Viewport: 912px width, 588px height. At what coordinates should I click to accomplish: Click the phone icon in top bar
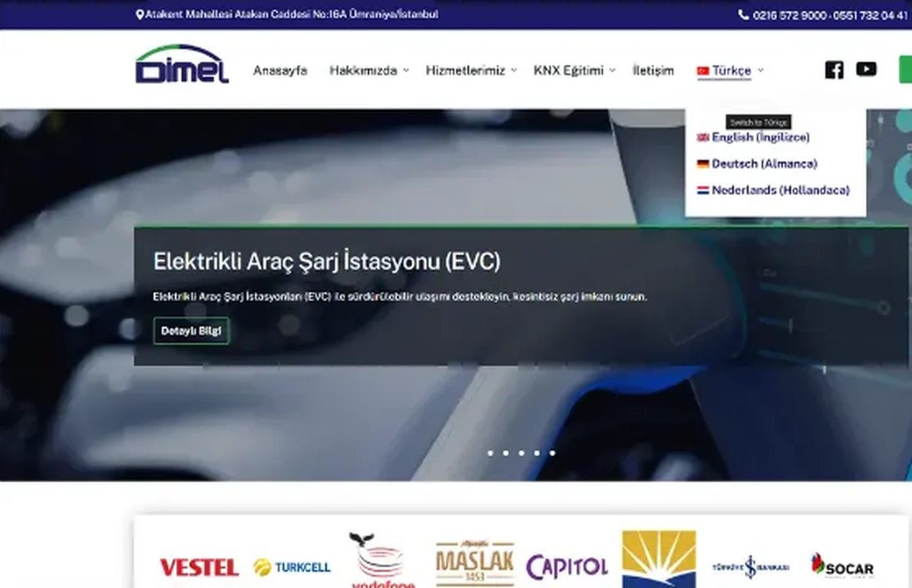coord(744,15)
